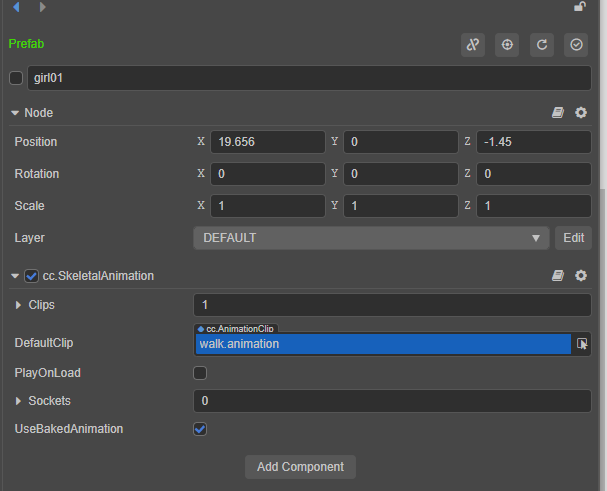Click the locate prefab asset target icon
This screenshot has height=491, width=607.
[507, 45]
